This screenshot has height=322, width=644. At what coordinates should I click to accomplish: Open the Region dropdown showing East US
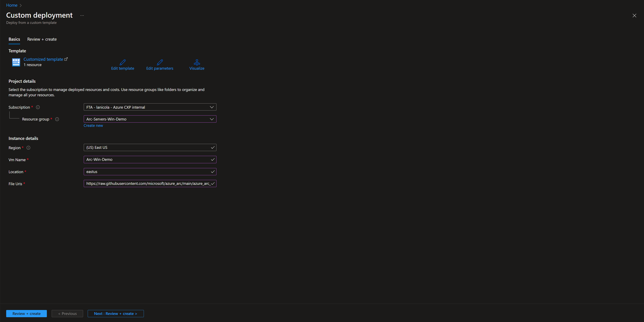150,147
